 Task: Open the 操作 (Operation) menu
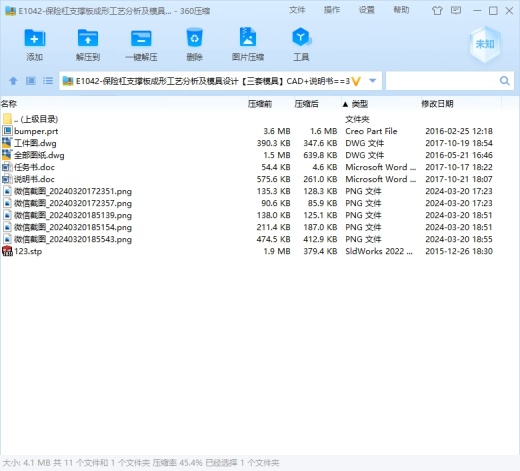coord(332,10)
